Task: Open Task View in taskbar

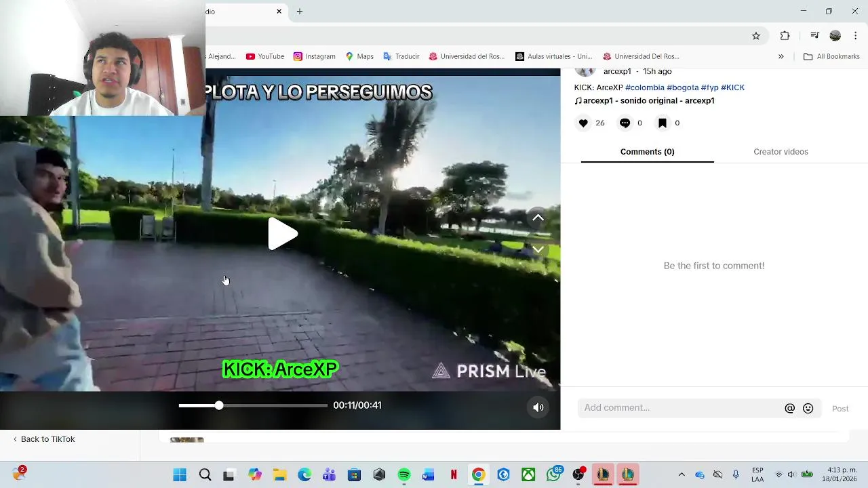Action: [229, 475]
